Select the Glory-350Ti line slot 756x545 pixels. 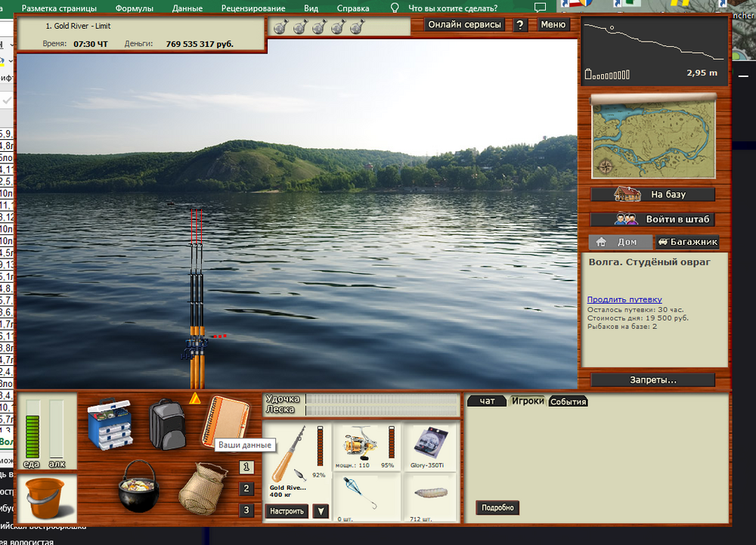point(430,447)
